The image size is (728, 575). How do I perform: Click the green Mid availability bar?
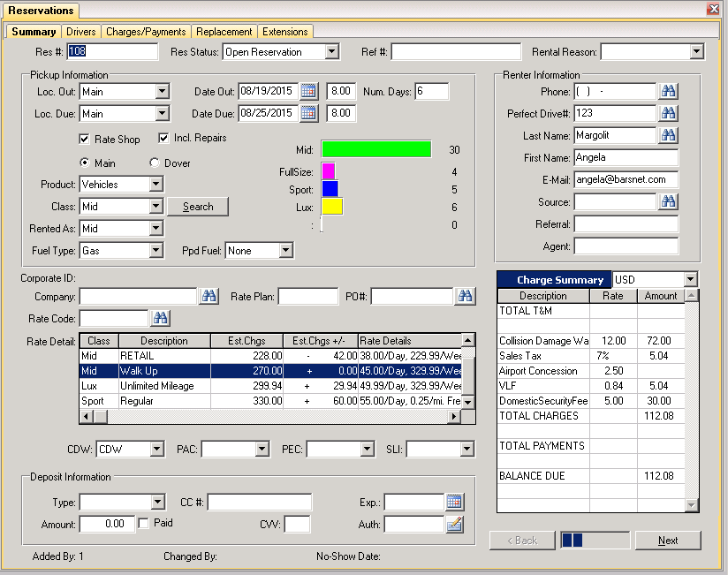point(376,149)
